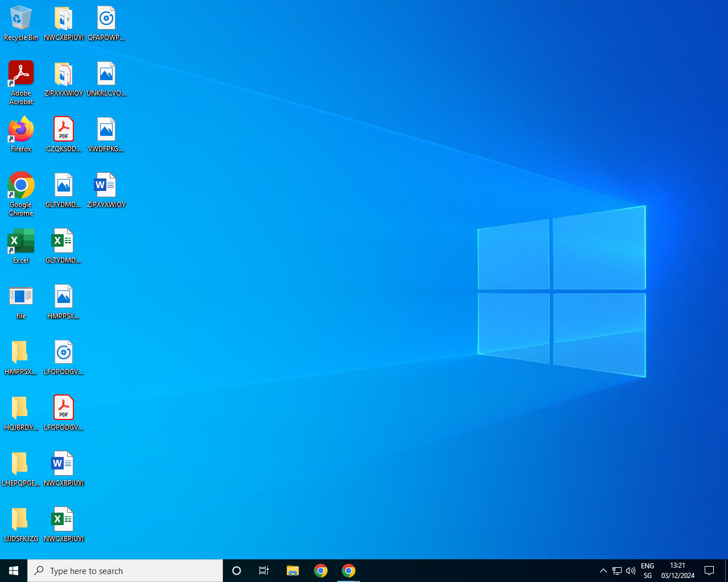Open the speaker volume control
The image size is (728, 582).
click(x=631, y=571)
